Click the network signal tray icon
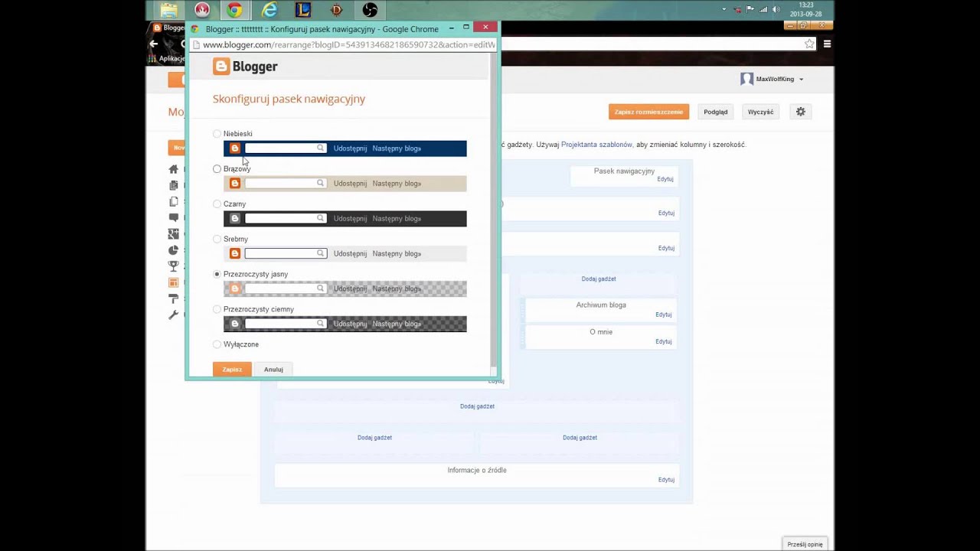This screenshot has width=980, height=551. (x=763, y=9)
